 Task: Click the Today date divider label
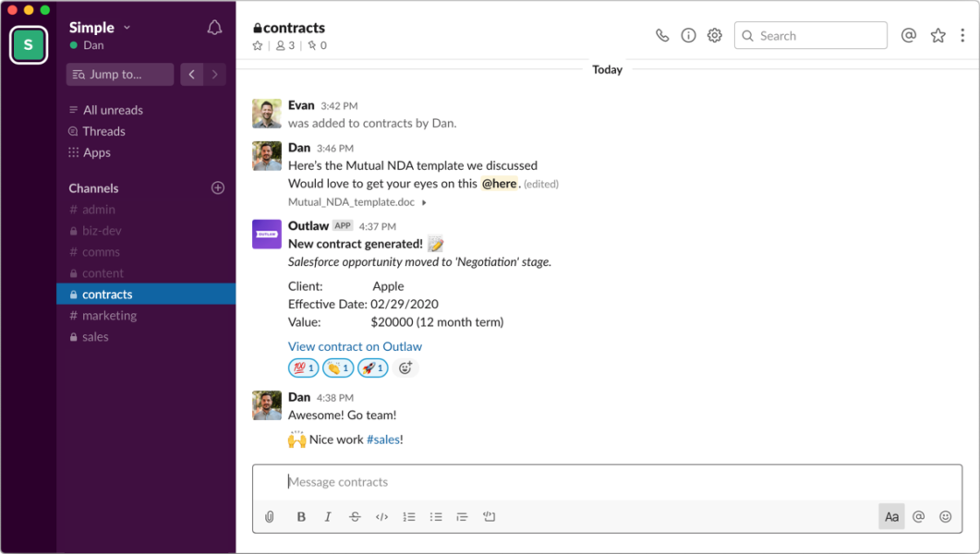[608, 69]
